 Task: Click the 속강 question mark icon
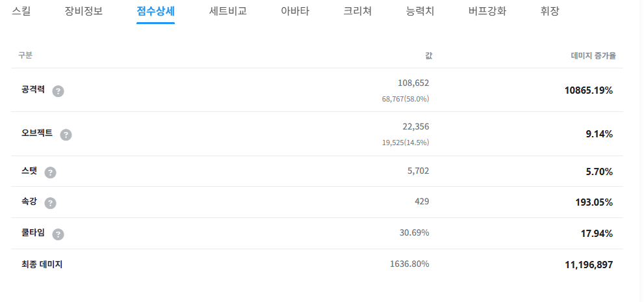click(50, 203)
